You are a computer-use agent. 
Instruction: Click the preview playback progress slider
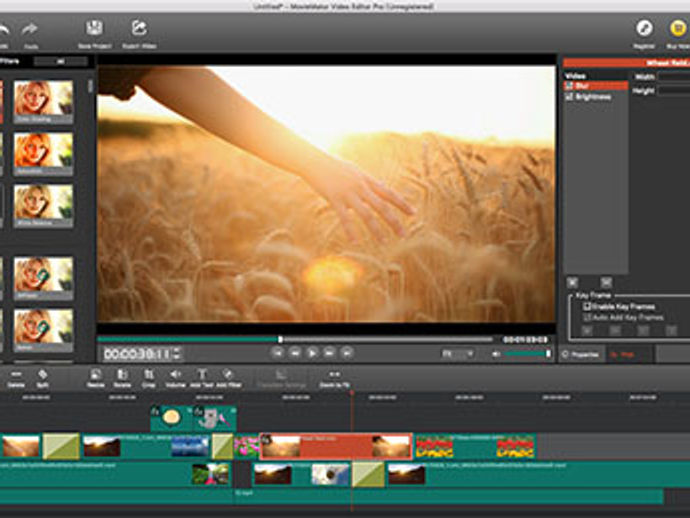295,339
